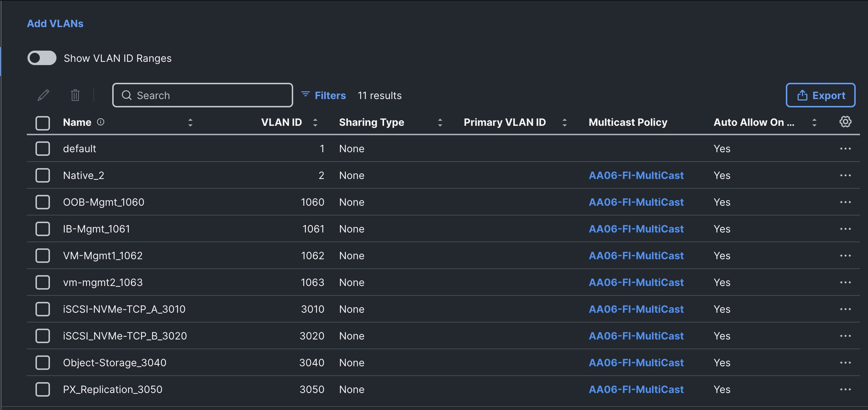Click the trash delete icon
The image size is (868, 410).
pyautogui.click(x=75, y=95)
